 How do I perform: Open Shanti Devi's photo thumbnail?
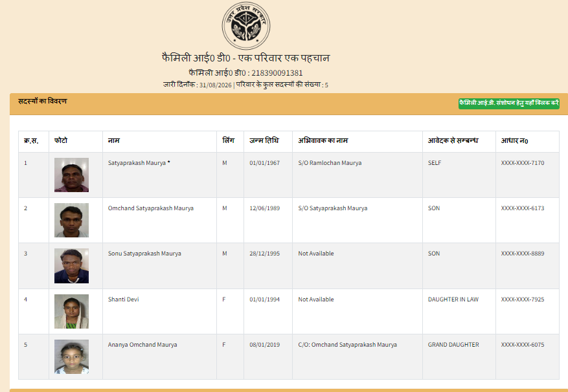pos(71,311)
